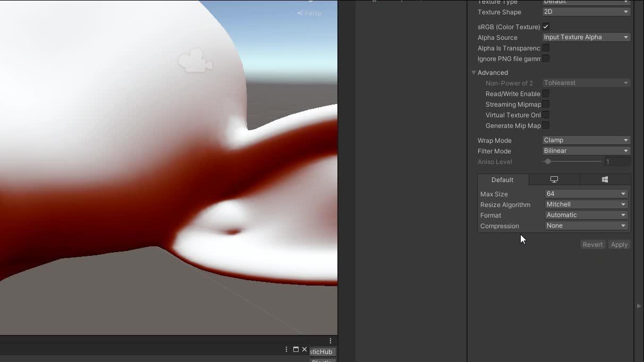Select the Windows platform override icon
Screen dimensions: 644x362
[x=605, y=179]
